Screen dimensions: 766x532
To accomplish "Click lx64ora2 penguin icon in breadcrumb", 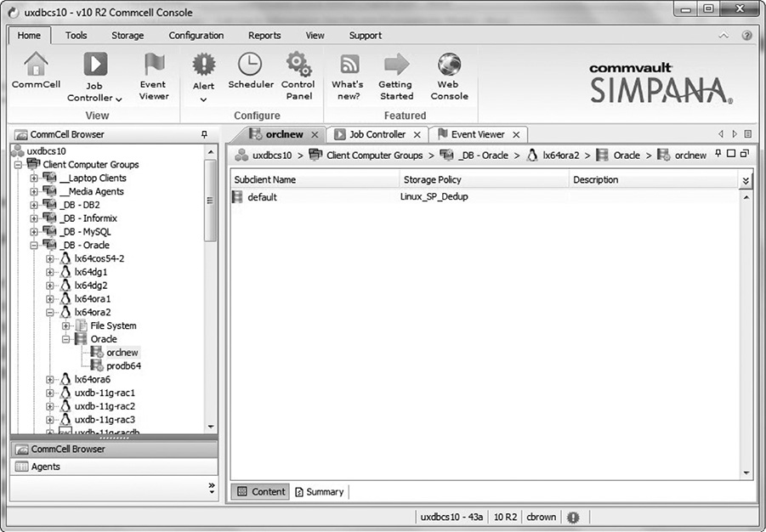I will 532,156.
